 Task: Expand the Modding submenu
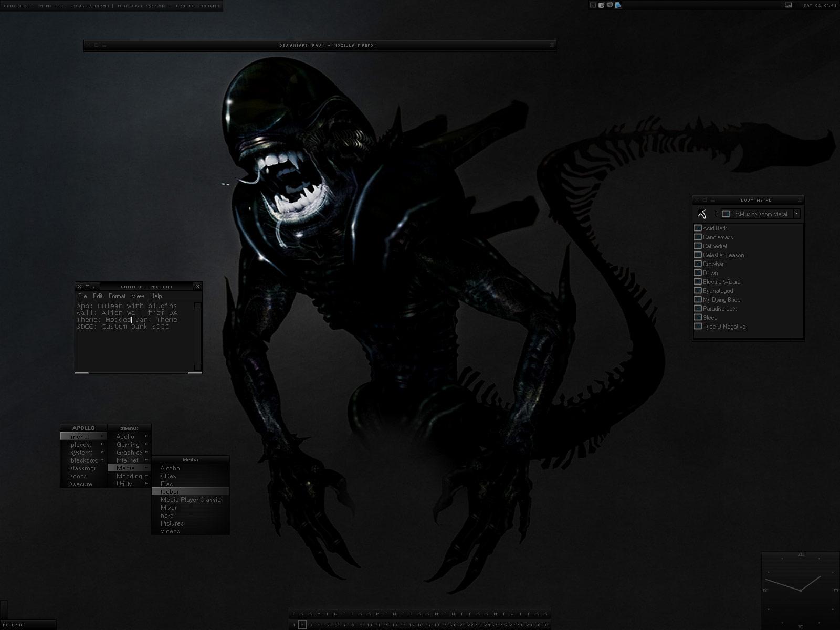tap(129, 476)
